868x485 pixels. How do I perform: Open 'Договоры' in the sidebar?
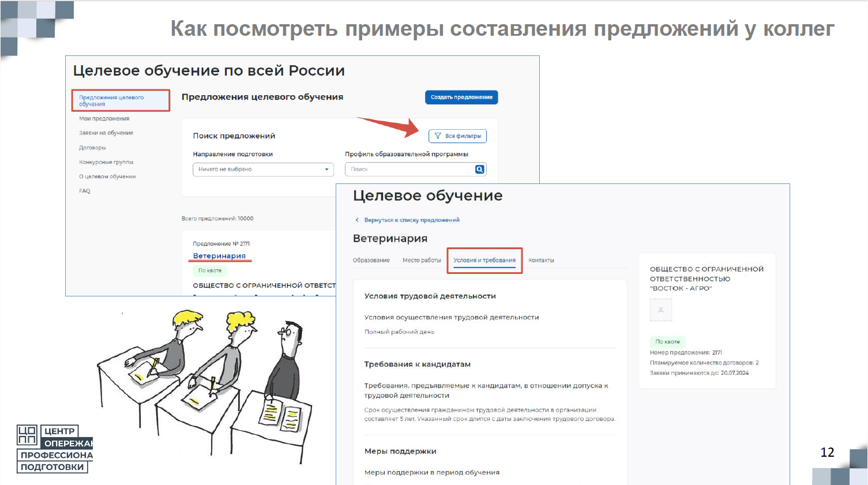coord(92,148)
